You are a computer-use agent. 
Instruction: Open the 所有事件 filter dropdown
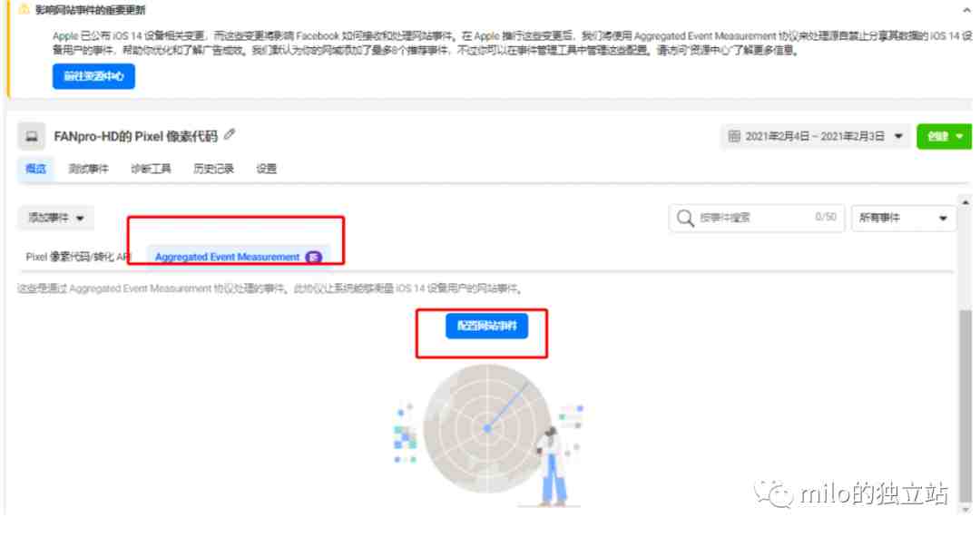pos(903,219)
